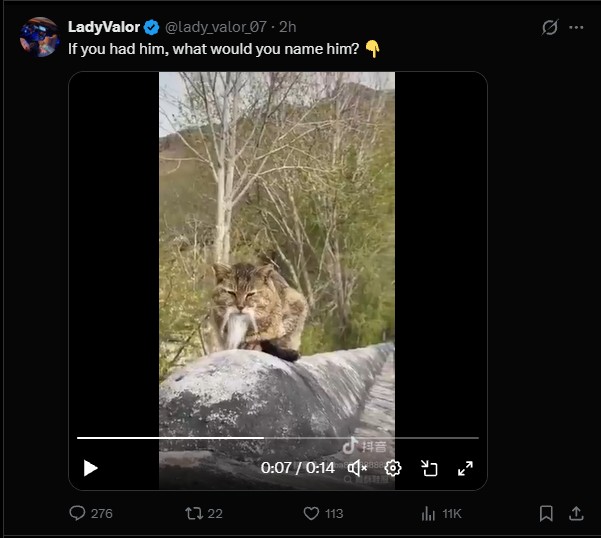This screenshot has height=538, width=601.
Task: Visit the @lady_valor_07 handle
Action: coord(216,27)
